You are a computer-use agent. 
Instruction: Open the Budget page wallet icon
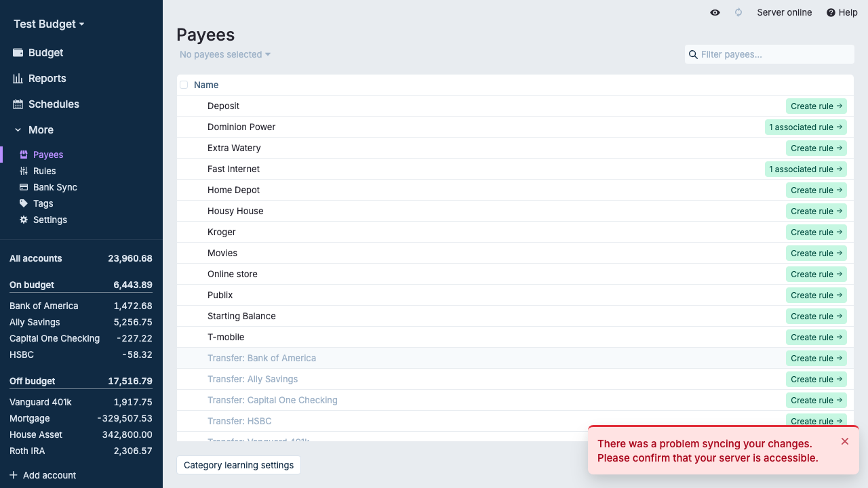coord(18,53)
